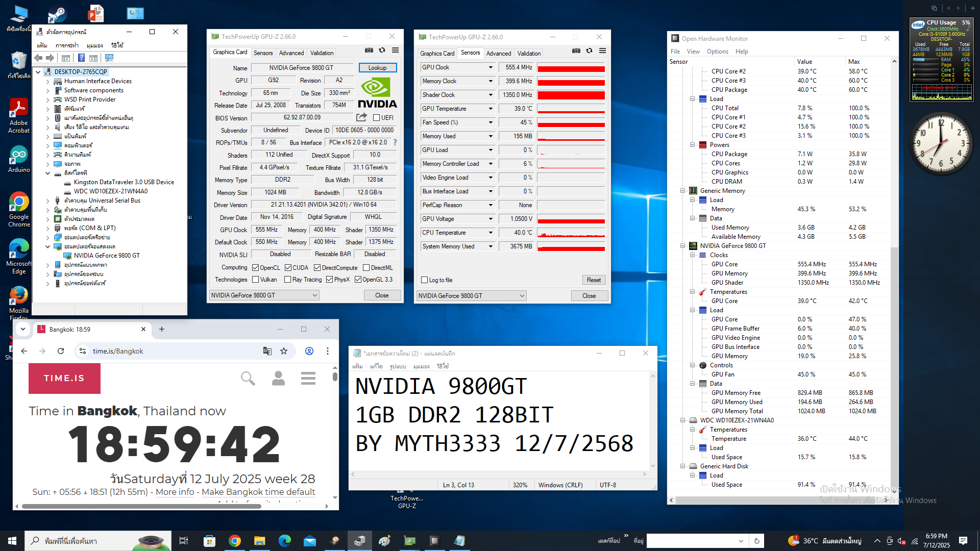Click the refresh icon in GPU-Z Sensors window
This screenshot has width=980, height=551.
(589, 51)
